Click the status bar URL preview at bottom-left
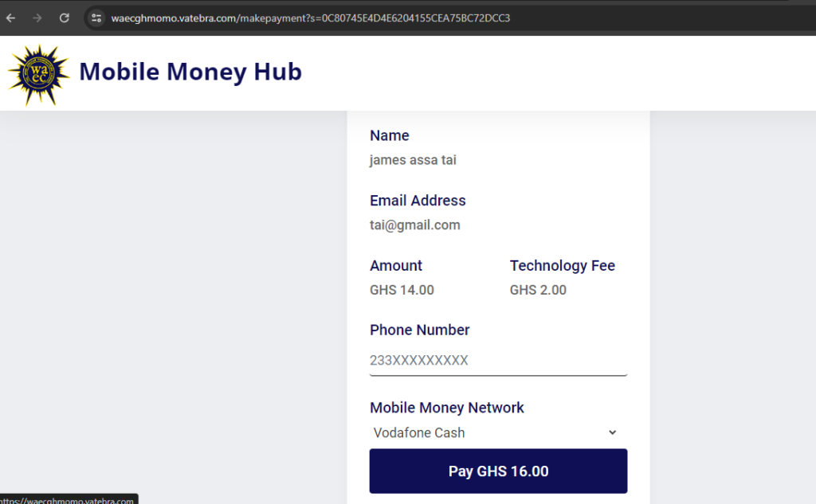The image size is (816, 504). pos(69,499)
